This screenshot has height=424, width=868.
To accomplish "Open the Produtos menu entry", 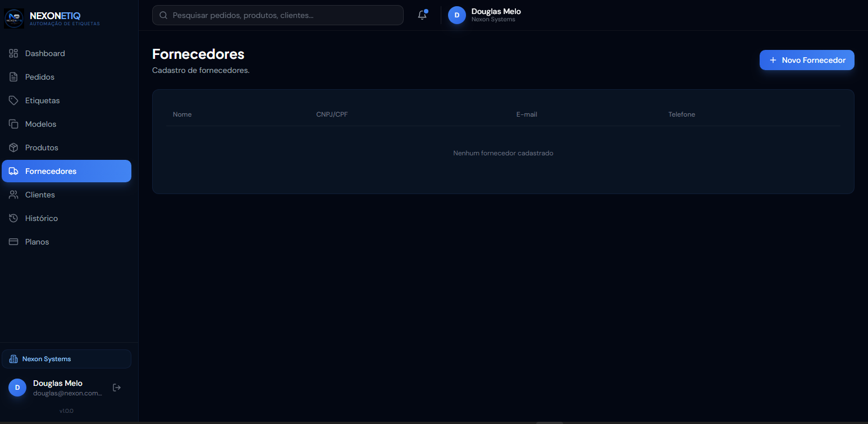I will pyautogui.click(x=66, y=148).
